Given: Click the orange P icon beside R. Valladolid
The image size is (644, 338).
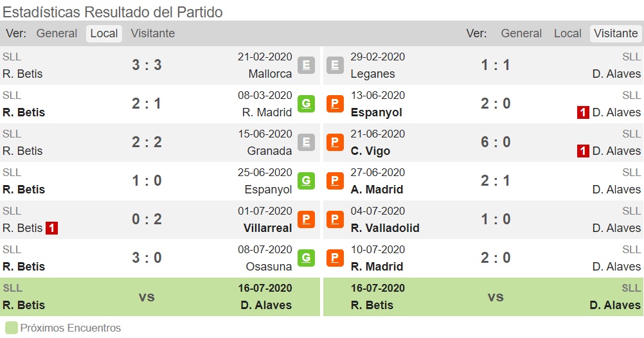Looking at the screenshot, I should click(x=335, y=220).
